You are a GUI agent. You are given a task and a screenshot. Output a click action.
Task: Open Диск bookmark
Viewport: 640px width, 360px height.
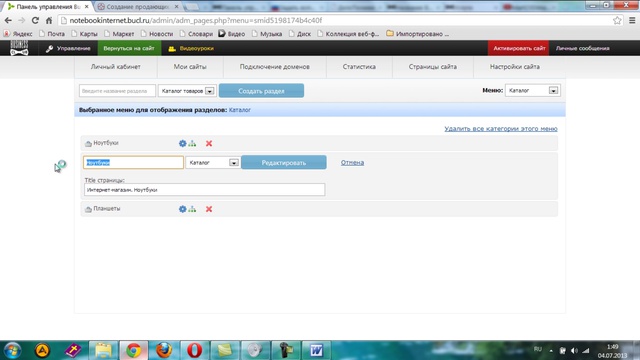(300, 34)
